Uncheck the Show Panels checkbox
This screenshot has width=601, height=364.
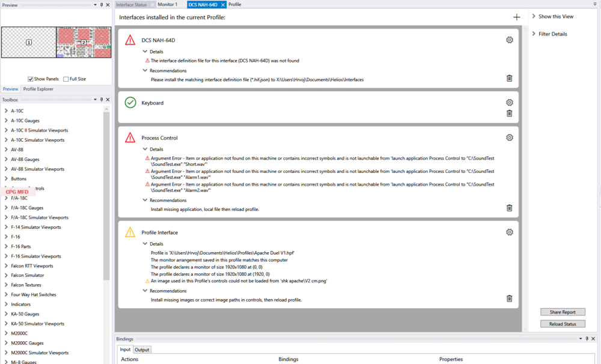point(31,79)
